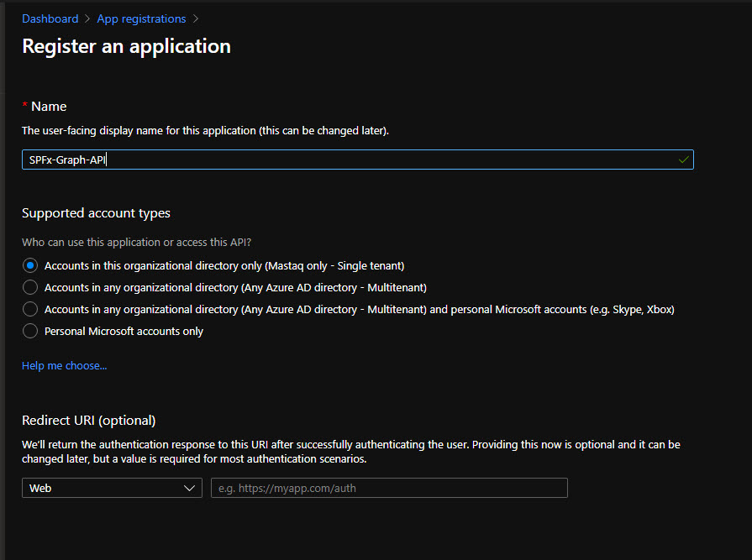The height and width of the screenshot is (560, 752).
Task: Click the Register an application heading
Action: click(x=126, y=46)
